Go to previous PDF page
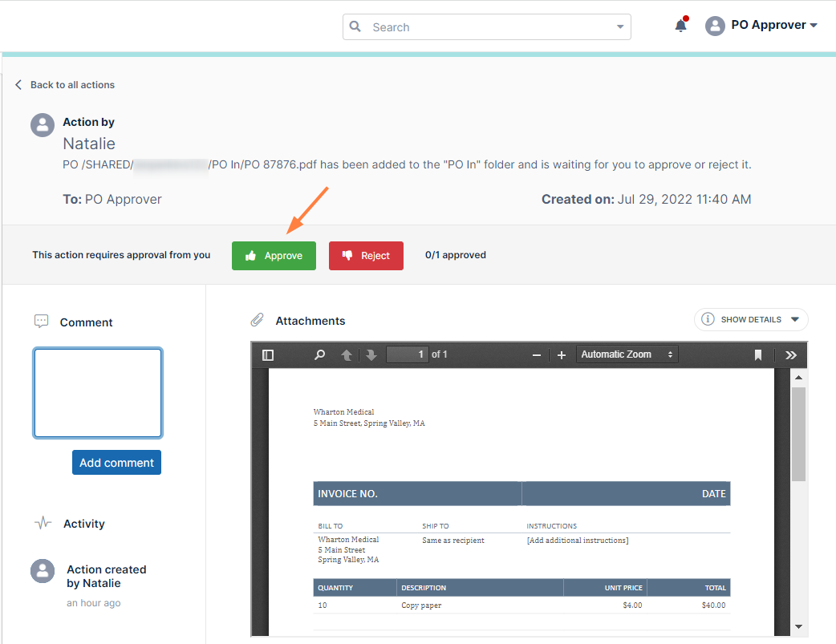Screen dimensions: 836x644 point(347,355)
